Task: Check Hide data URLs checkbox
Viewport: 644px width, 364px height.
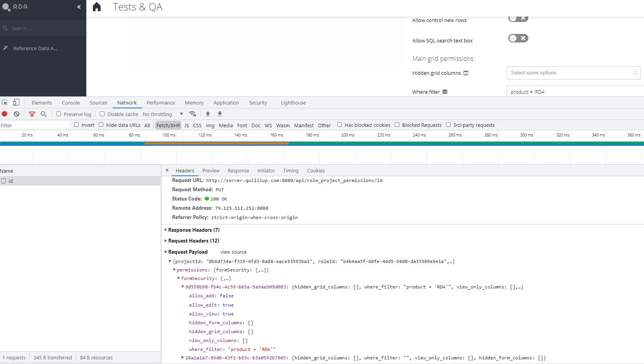Action: [x=101, y=125]
